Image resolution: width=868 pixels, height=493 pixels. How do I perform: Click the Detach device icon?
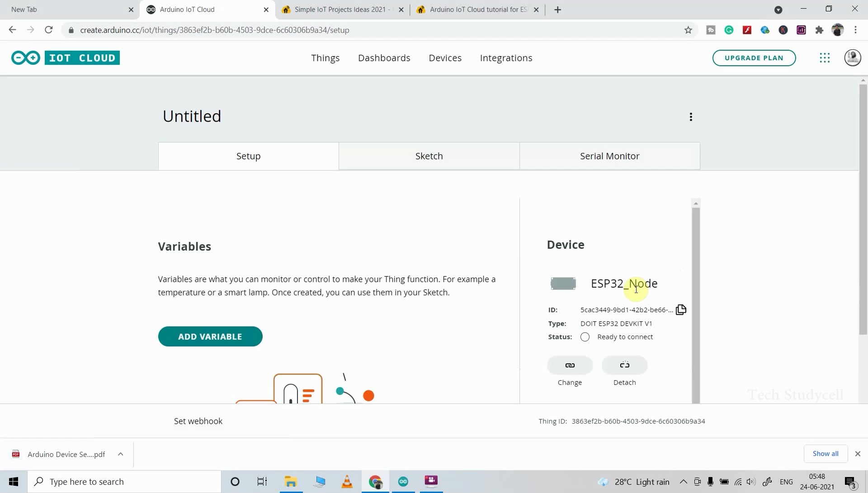point(624,365)
